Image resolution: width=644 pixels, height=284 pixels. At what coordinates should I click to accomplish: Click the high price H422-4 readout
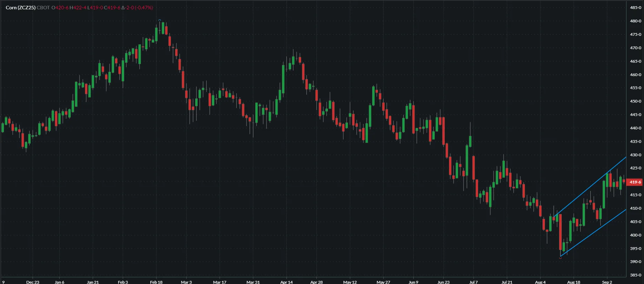click(x=78, y=8)
